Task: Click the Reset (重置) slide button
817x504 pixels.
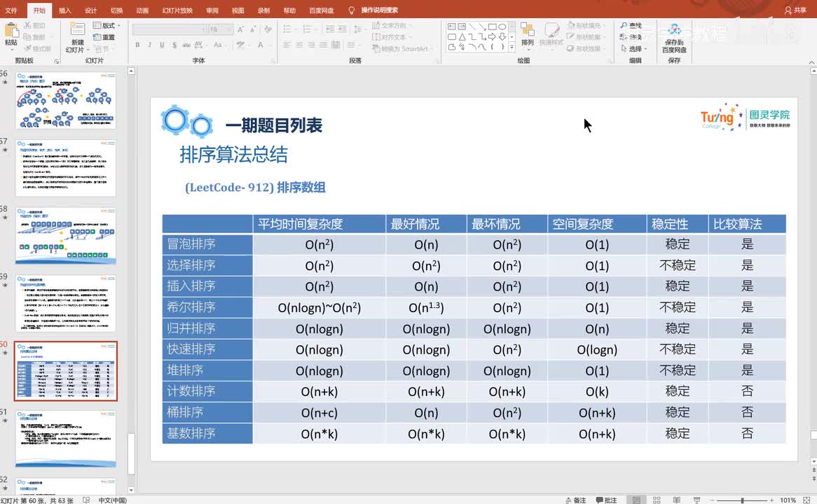Action: click(104, 37)
